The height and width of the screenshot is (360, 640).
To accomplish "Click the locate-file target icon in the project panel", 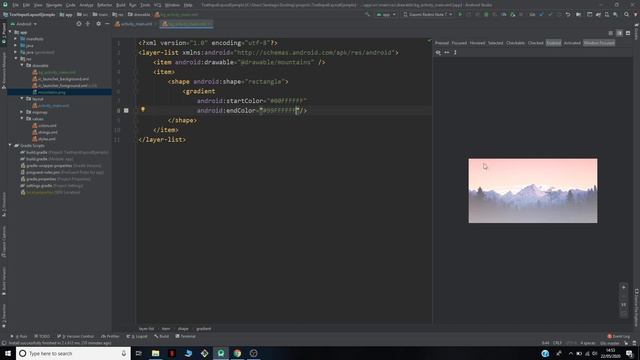I will tap(79, 24).
